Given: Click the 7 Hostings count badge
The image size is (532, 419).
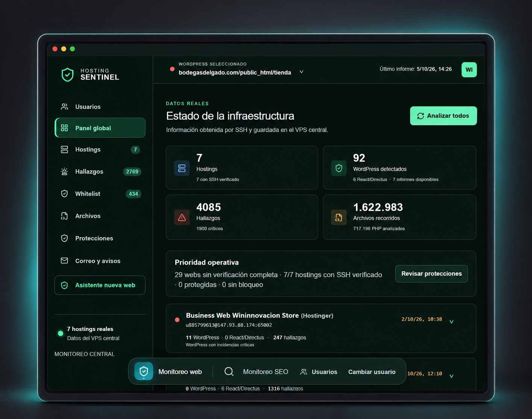Looking at the screenshot, I should 135,150.
